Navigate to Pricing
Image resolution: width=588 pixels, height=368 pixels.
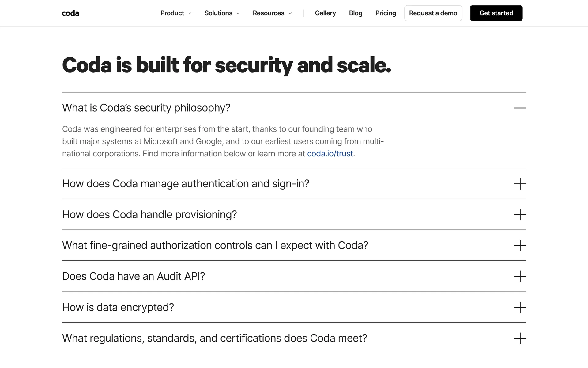click(386, 13)
